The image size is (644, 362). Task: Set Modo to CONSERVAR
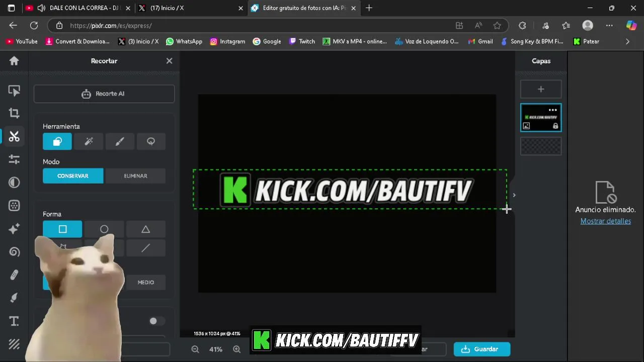point(73,176)
